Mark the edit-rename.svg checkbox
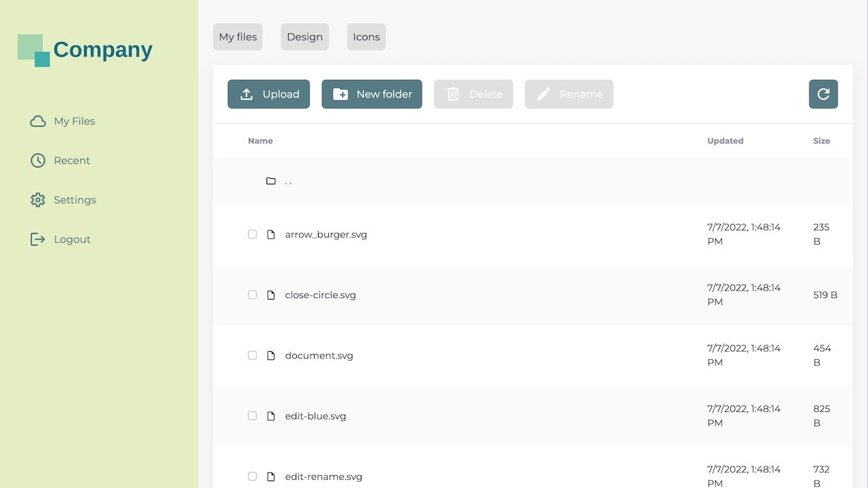 point(252,476)
